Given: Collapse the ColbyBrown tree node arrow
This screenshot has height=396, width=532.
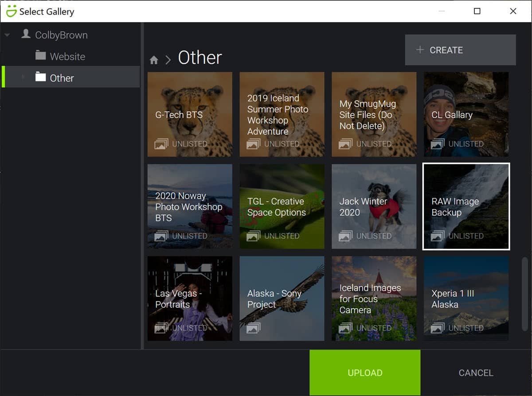Looking at the screenshot, I should [7, 35].
